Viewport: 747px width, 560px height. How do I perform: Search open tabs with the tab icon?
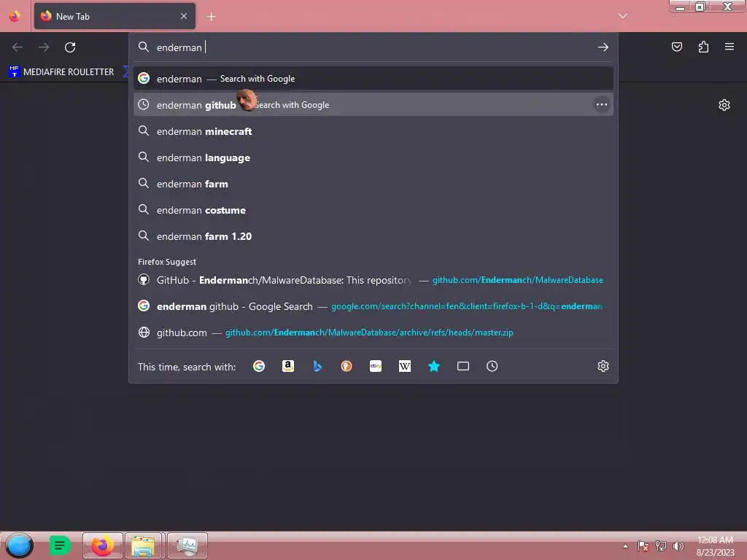(463, 366)
